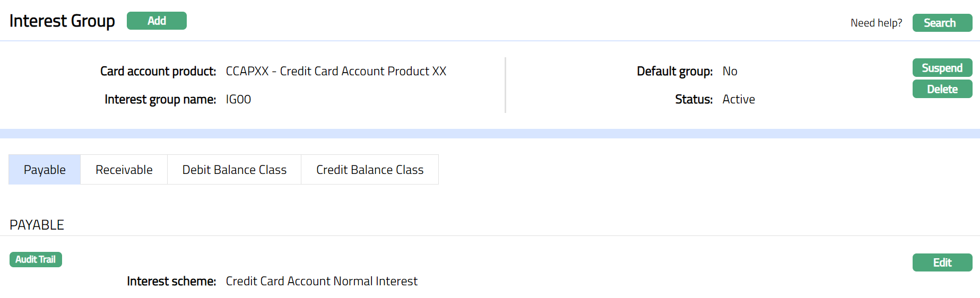Image resolution: width=980 pixels, height=298 pixels.
Task: Click the Credit Card Account Normal Interest text
Action: [x=322, y=281]
